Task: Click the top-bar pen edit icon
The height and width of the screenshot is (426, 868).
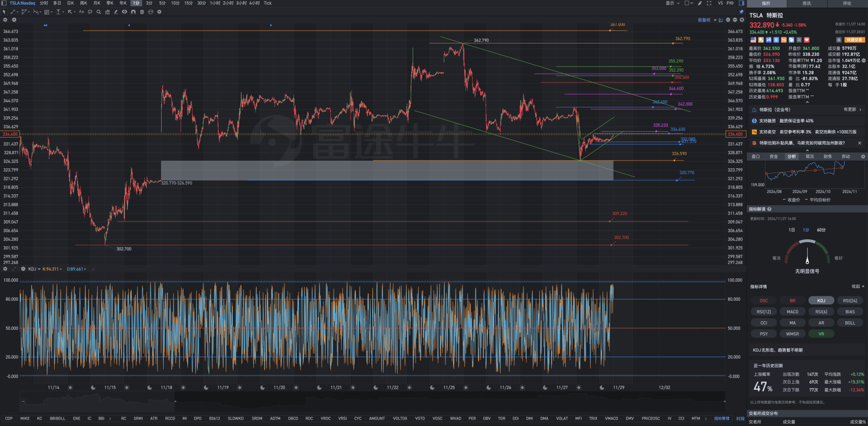Action: [700, 3]
